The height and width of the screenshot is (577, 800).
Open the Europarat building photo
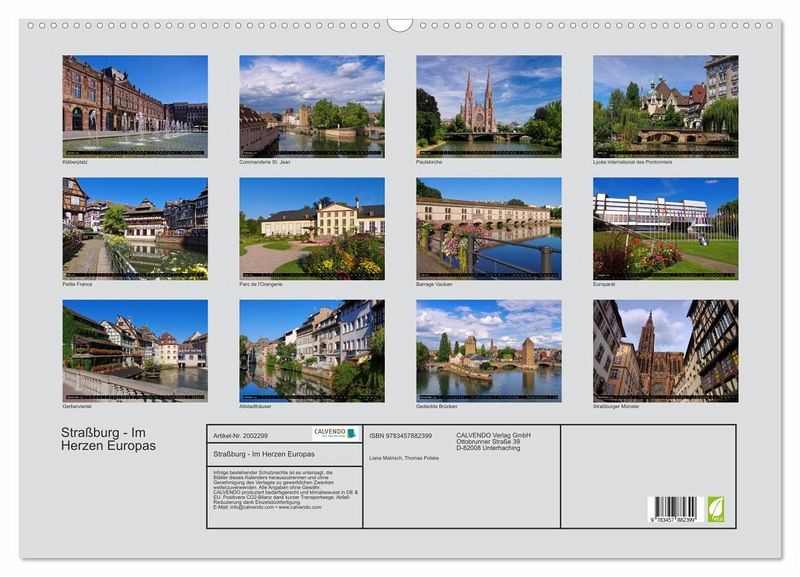pos(666,229)
